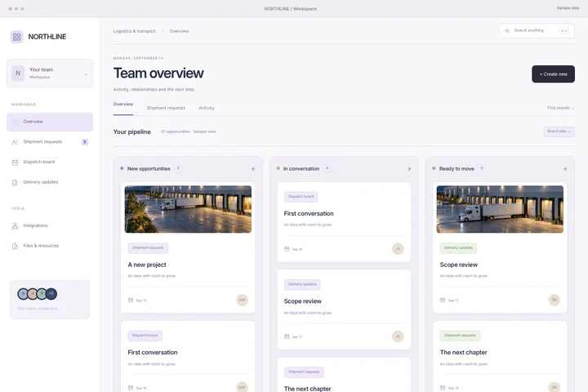Click the Shipment requests people icon

(x=15, y=142)
